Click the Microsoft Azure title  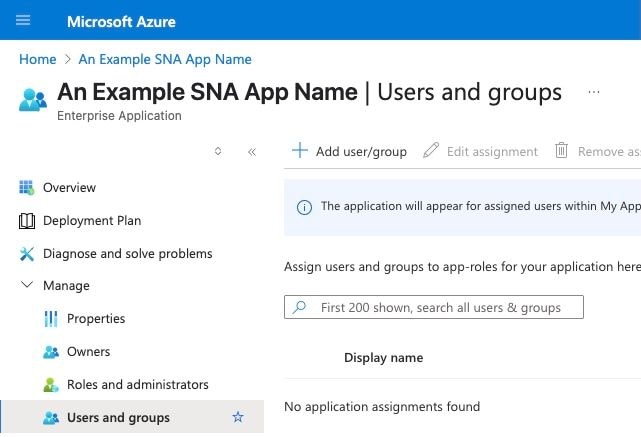pos(121,22)
